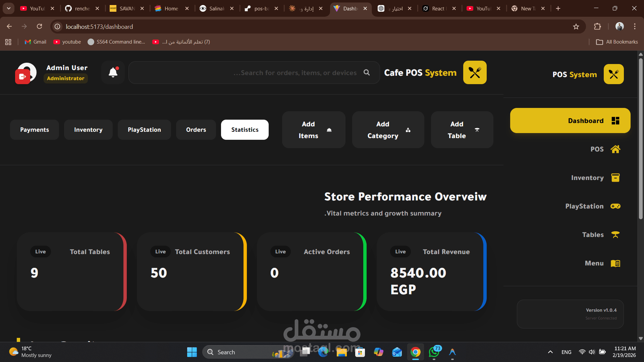Click the Cafe POS System logo icon
644x362 pixels.
pyautogui.click(x=475, y=72)
